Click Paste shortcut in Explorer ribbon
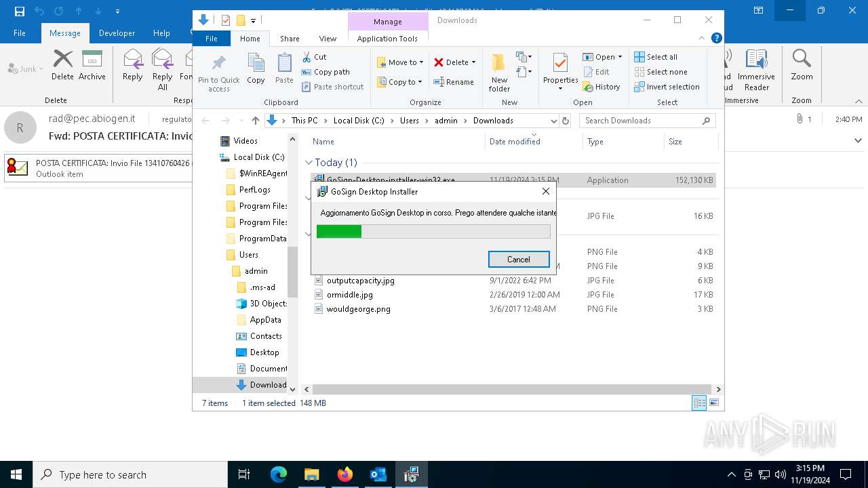This screenshot has width=868, height=488. [332, 87]
